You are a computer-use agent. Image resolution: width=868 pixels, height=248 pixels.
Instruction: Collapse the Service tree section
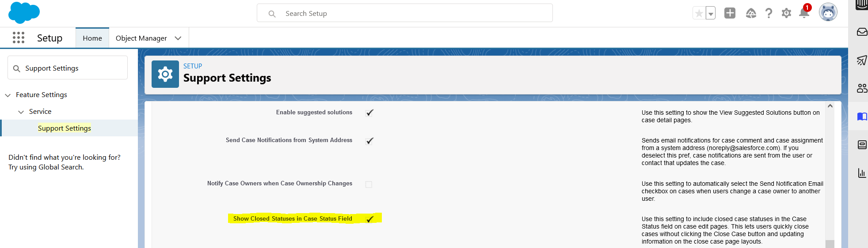pos(21,112)
